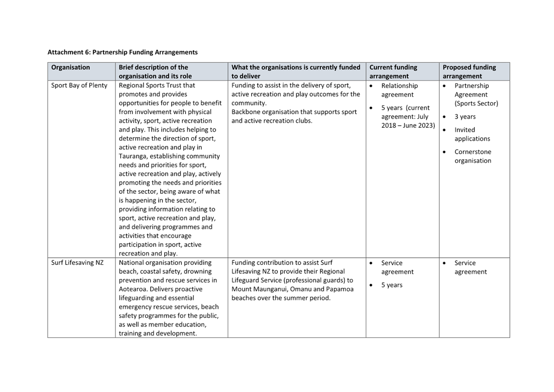Select the proposed 'Service agreement' bullet for Surf Lifesaving
The width and height of the screenshot is (554, 392).
pos(470,267)
